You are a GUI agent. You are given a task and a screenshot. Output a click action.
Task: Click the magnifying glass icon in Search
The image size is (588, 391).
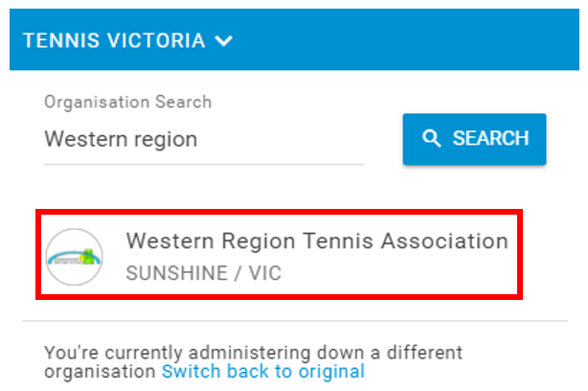[432, 138]
